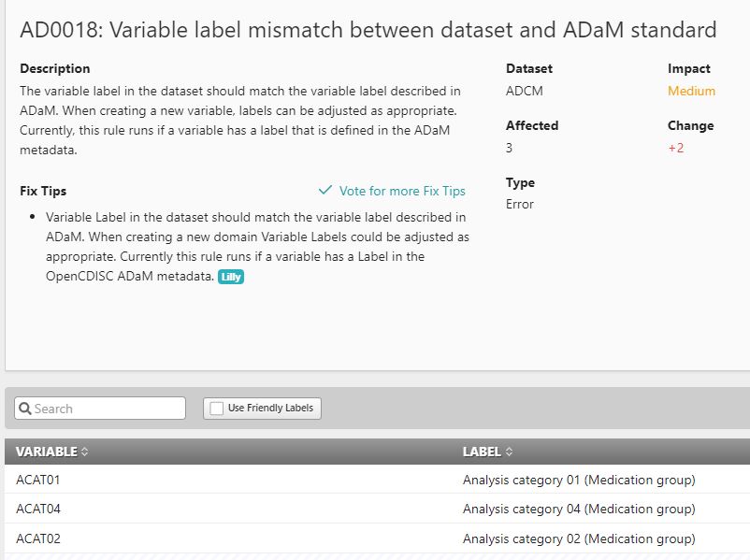Click the checkmark icon beside Vote link
This screenshot has width=750, height=560.
tap(325, 191)
